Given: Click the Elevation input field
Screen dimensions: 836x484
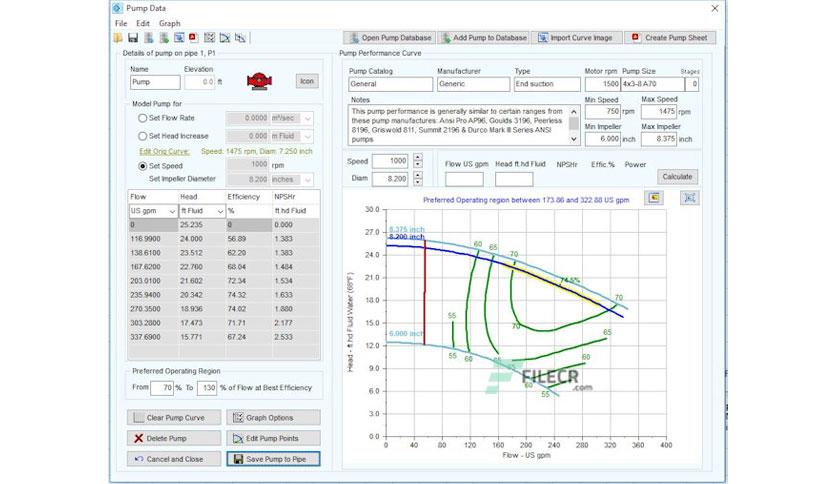Looking at the screenshot, I should pyautogui.click(x=200, y=82).
